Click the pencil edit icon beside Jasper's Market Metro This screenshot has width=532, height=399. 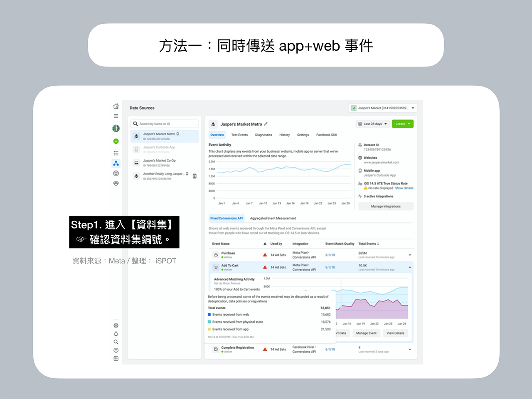coord(266,124)
